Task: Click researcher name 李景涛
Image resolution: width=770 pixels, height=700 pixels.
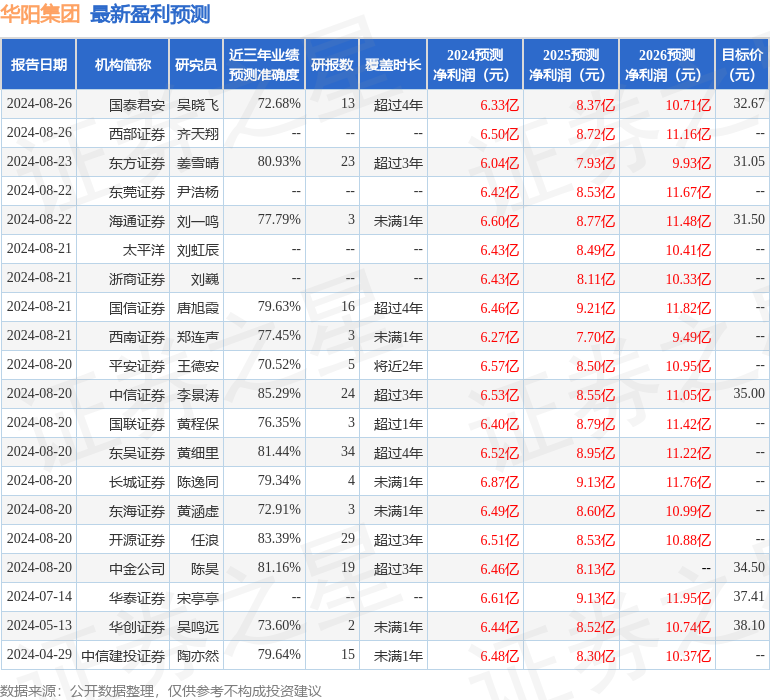Action: point(198,394)
